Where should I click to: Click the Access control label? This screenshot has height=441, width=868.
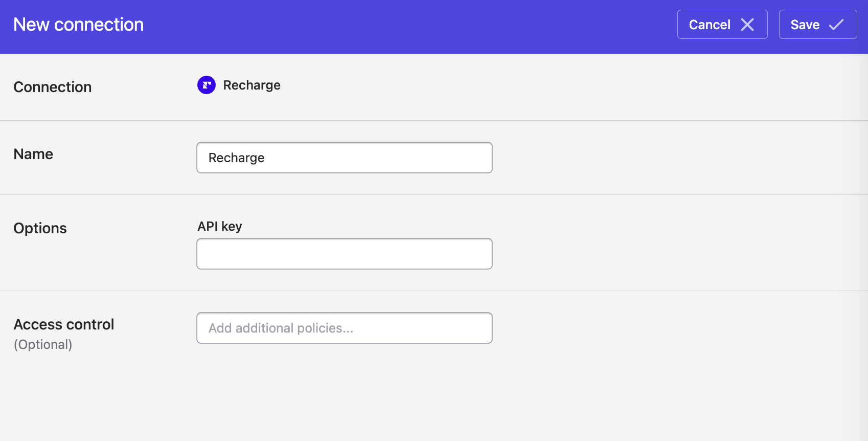(64, 324)
